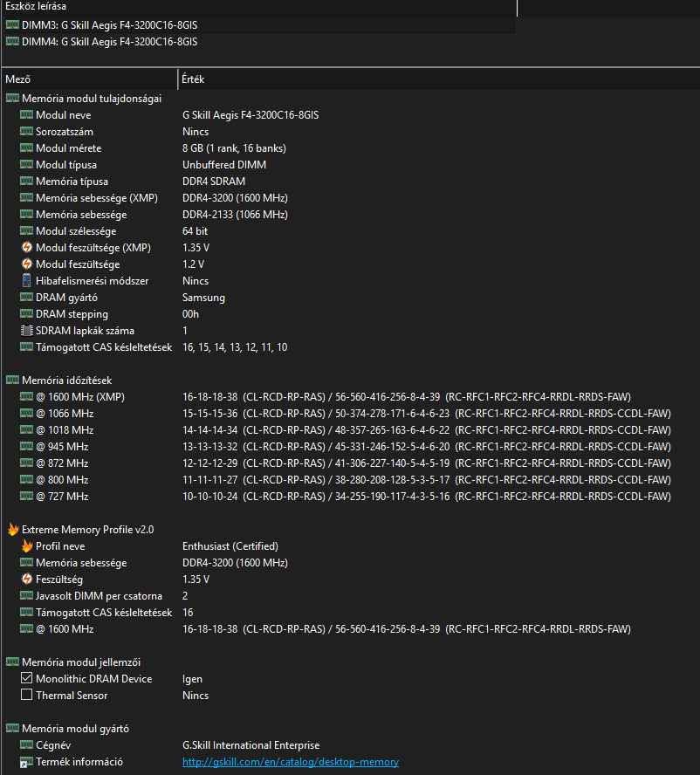
Task: Click the Modul feszültsége (XMP) voltage icon
Action: pos(27,248)
